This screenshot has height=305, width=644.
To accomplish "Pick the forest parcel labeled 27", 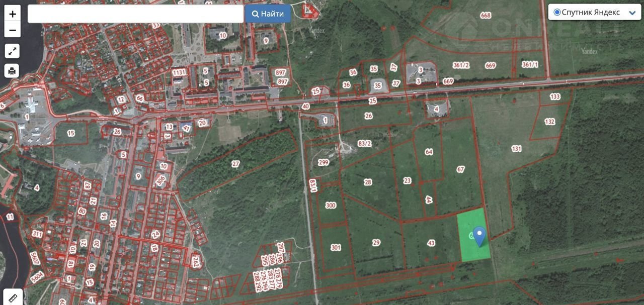I will pos(235,164).
